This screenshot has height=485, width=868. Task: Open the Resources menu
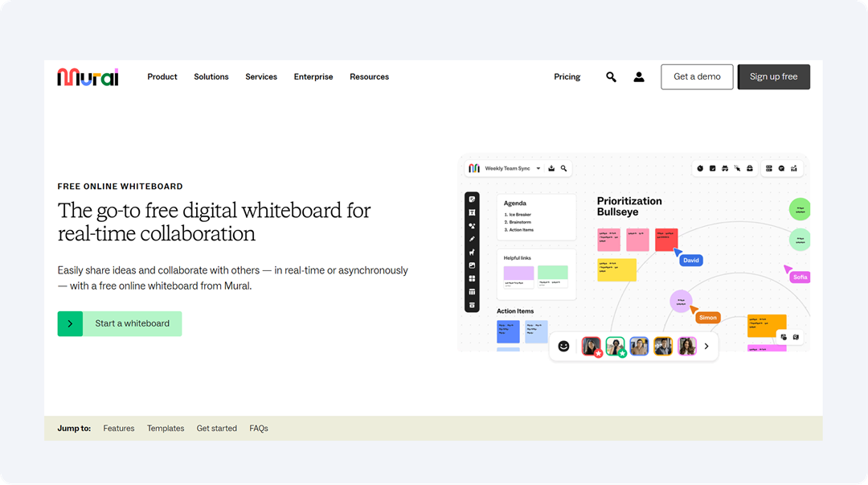pyautogui.click(x=369, y=77)
